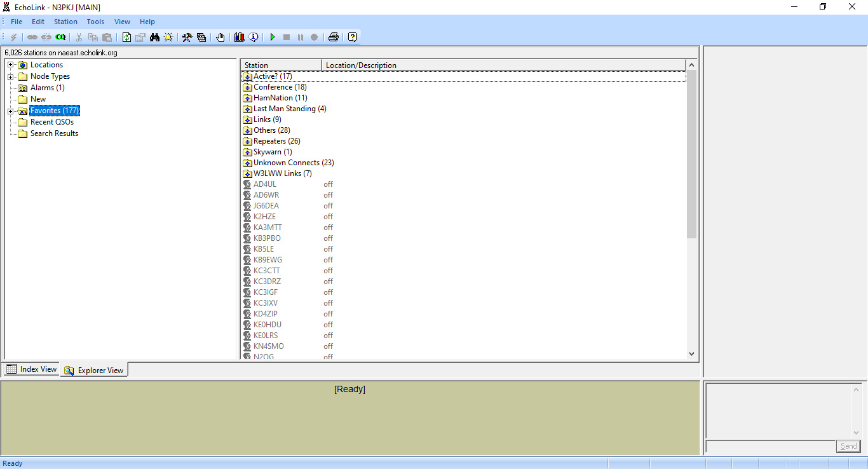Open Find with the binoculars icon
868x469 pixels.
click(x=154, y=37)
